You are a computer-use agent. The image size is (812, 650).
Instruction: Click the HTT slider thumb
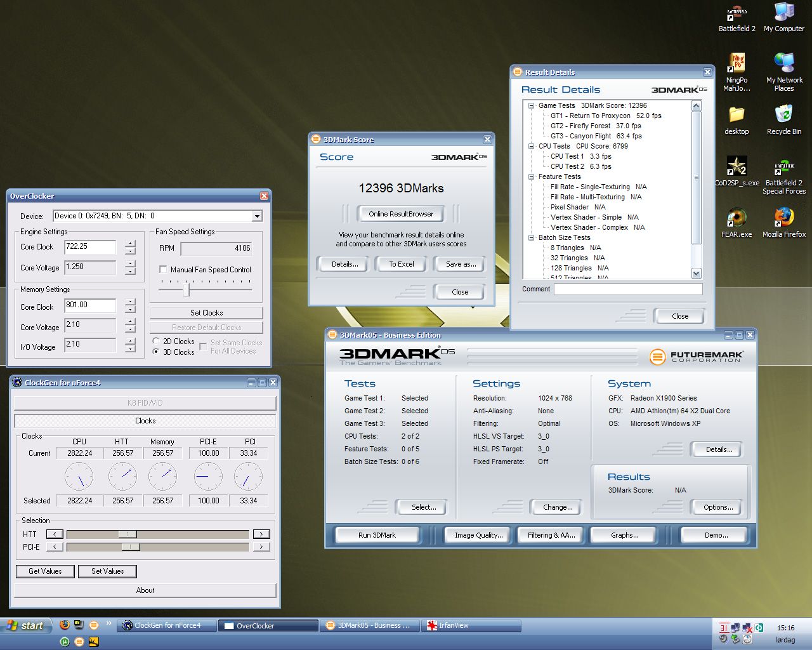tap(128, 534)
